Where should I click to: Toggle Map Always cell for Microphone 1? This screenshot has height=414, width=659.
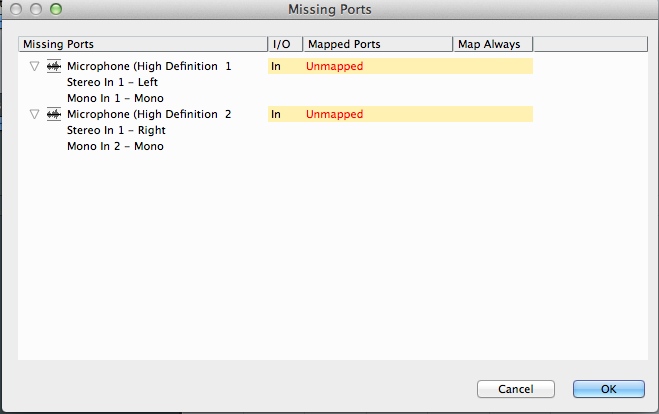coord(493,66)
